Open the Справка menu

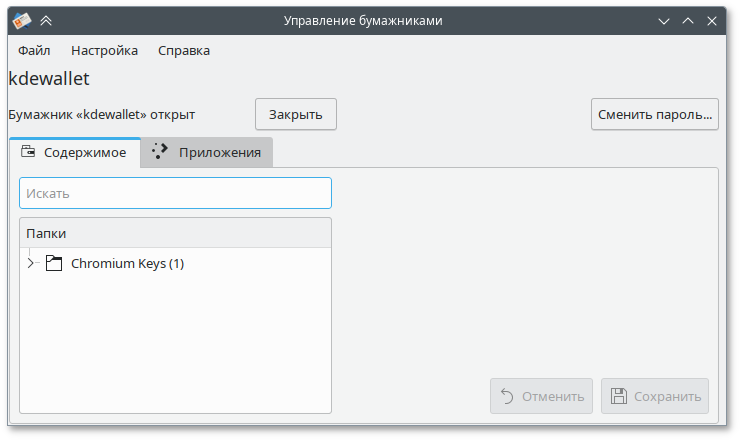184,51
